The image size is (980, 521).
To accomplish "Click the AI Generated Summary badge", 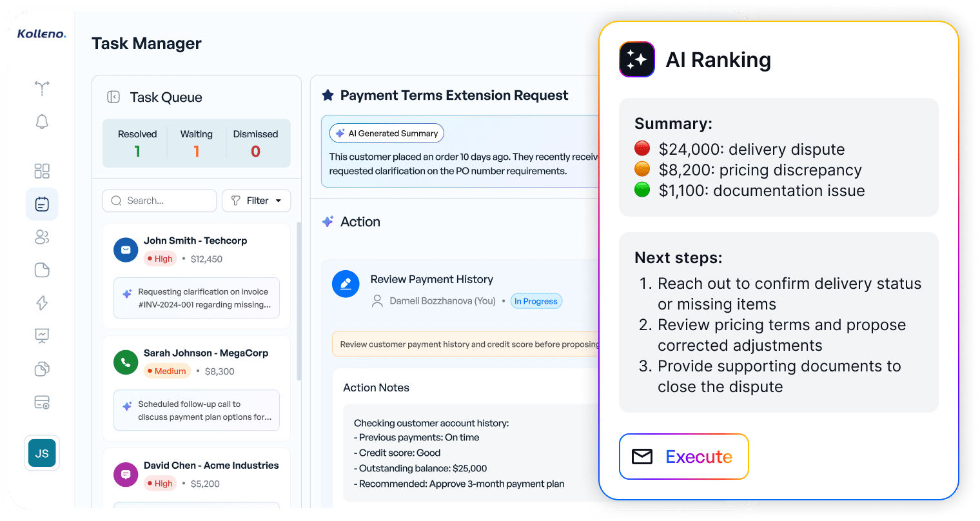I will (387, 133).
